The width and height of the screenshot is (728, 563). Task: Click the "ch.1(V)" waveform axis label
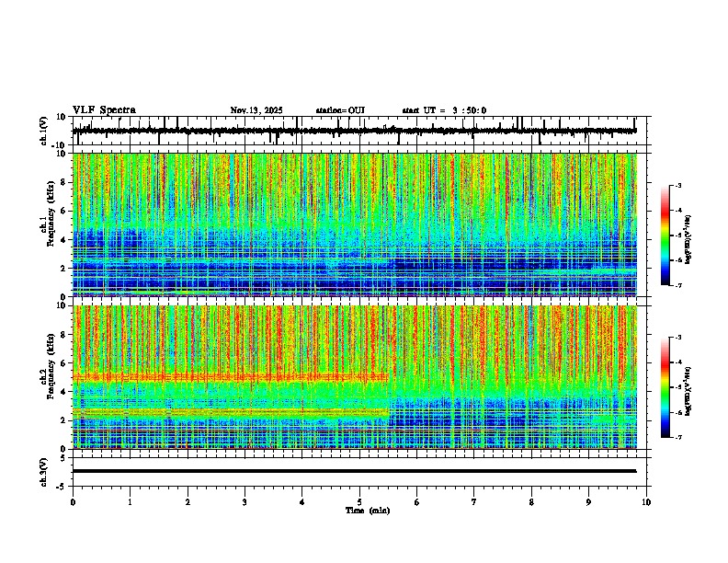click(x=44, y=131)
